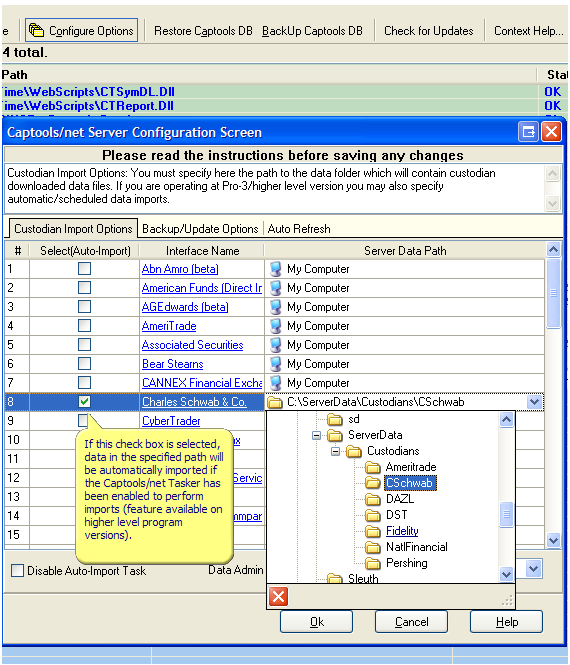Collapse the Custodians tree node
570x665 pixels.
[335, 451]
